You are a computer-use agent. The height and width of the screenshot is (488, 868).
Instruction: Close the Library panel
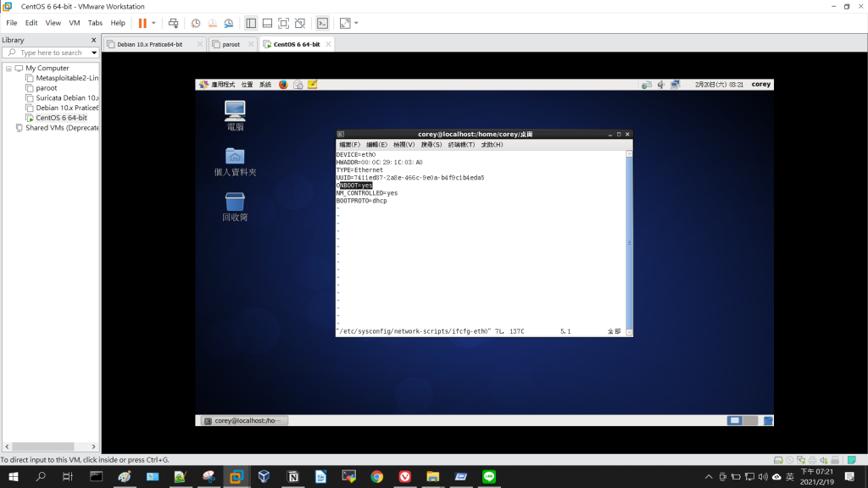[x=93, y=40]
